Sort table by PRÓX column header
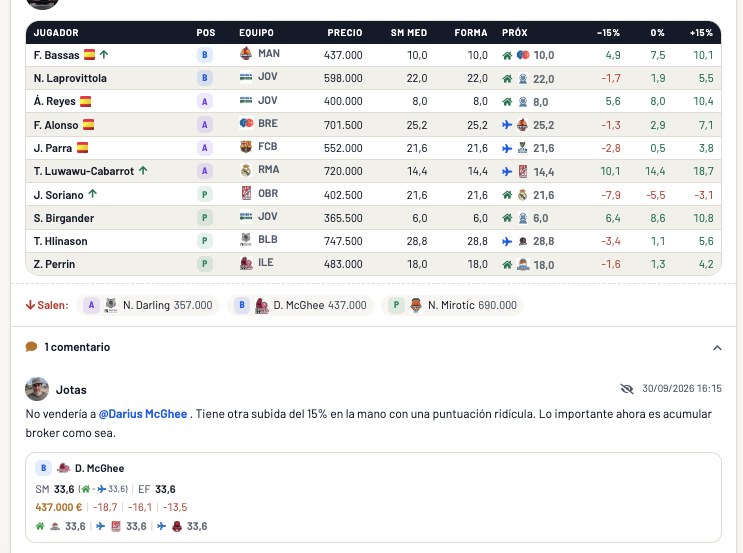The height and width of the screenshot is (553, 743). pos(515,33)
